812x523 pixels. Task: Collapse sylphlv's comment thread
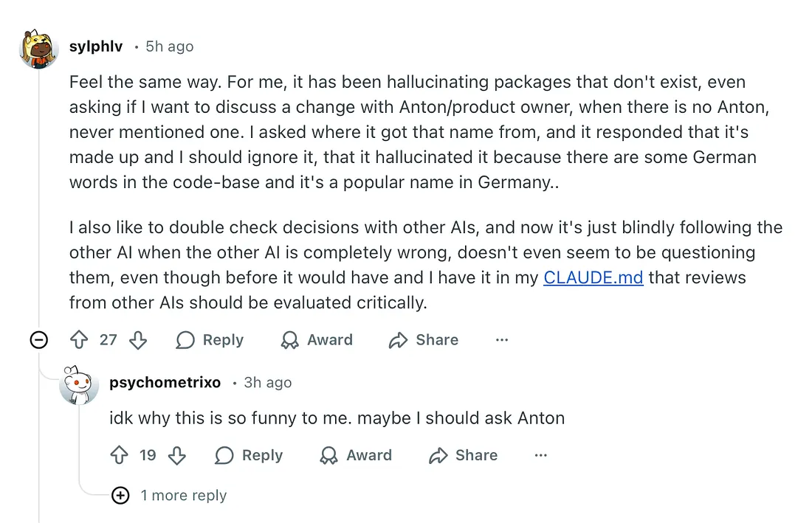pos(38,340)
